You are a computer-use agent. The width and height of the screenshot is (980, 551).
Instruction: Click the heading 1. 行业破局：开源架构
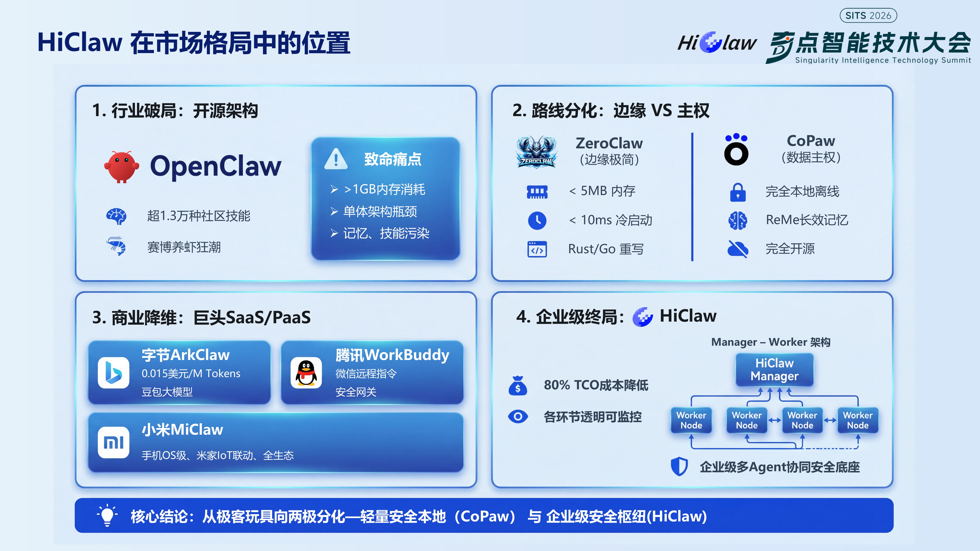click(175, 111)
